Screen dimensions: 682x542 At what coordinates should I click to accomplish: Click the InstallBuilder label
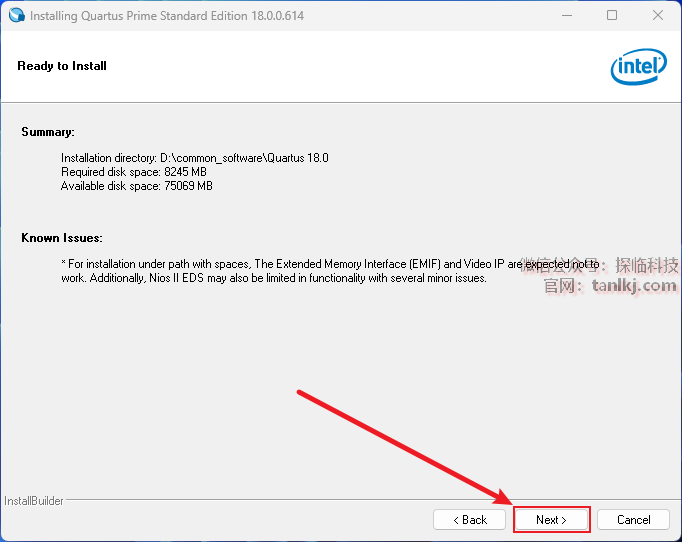pyautogui.click(x=34, y=501)
